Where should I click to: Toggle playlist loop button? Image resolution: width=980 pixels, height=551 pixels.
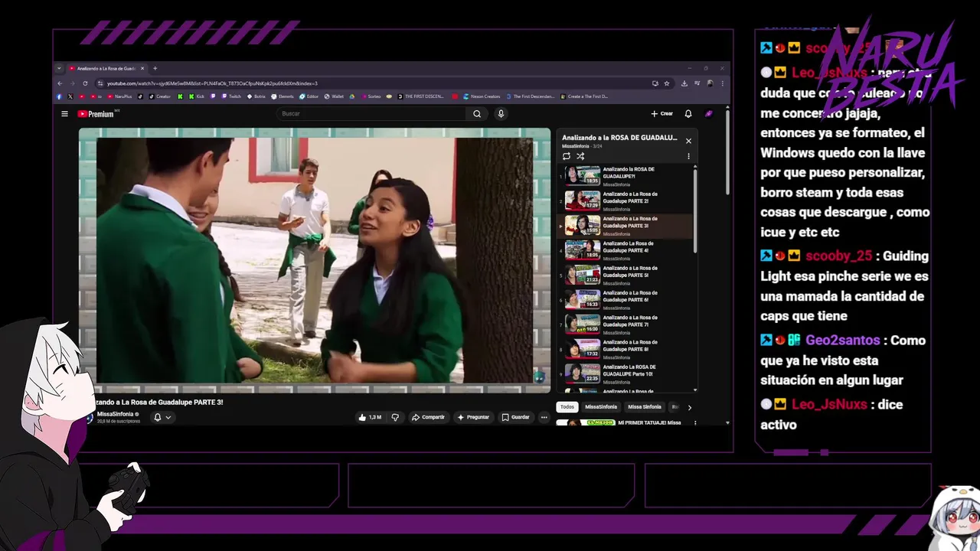point(567,156)
